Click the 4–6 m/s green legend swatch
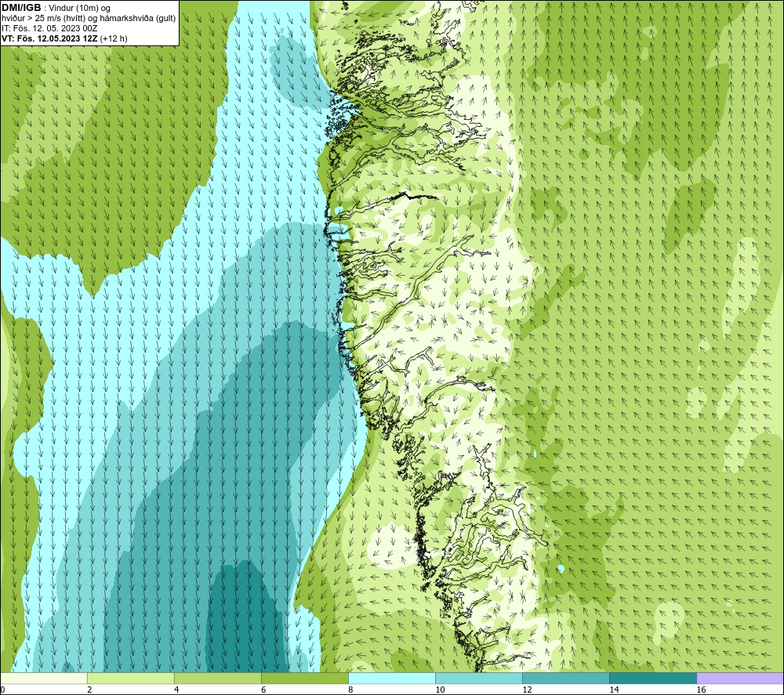 tap(218, 678)
